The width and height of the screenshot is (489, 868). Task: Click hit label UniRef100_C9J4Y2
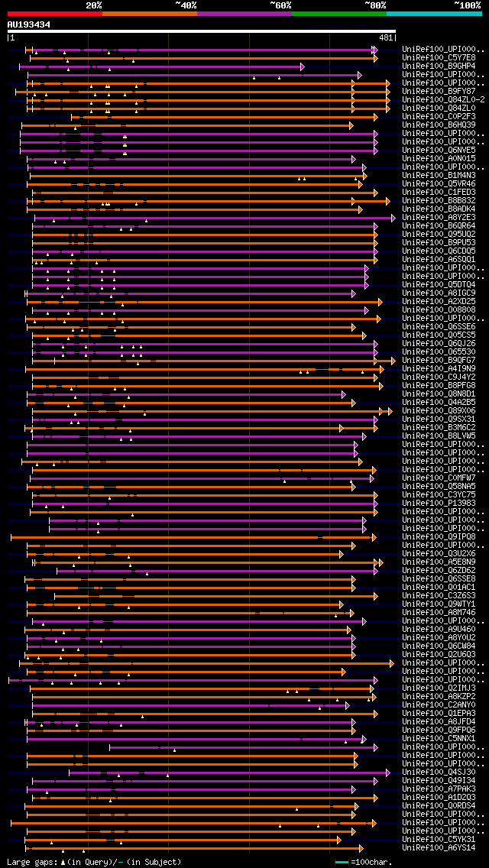click(x=439, y=377)
